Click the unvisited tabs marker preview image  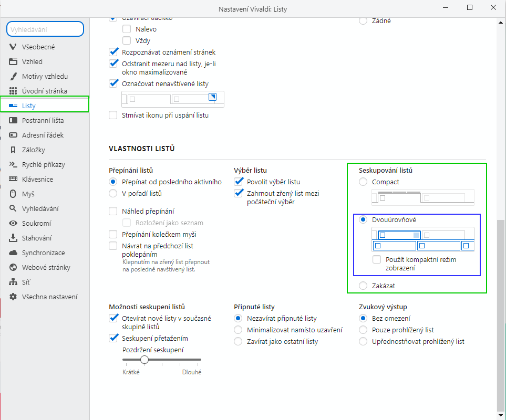point(173,99)
